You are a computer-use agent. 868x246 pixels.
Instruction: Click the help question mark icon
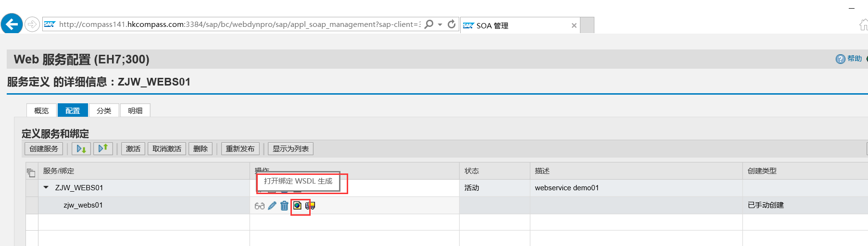coord(840,59)
